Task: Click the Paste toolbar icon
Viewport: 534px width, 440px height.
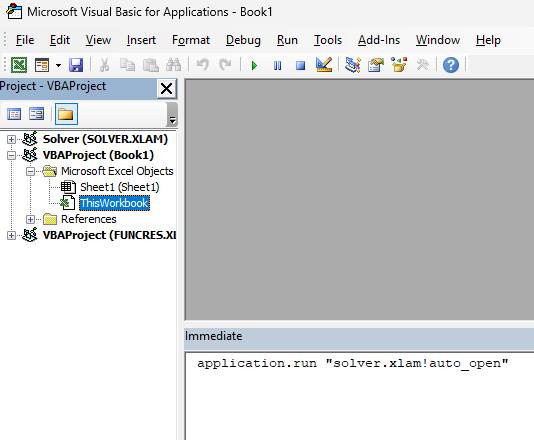Action: 151,65
